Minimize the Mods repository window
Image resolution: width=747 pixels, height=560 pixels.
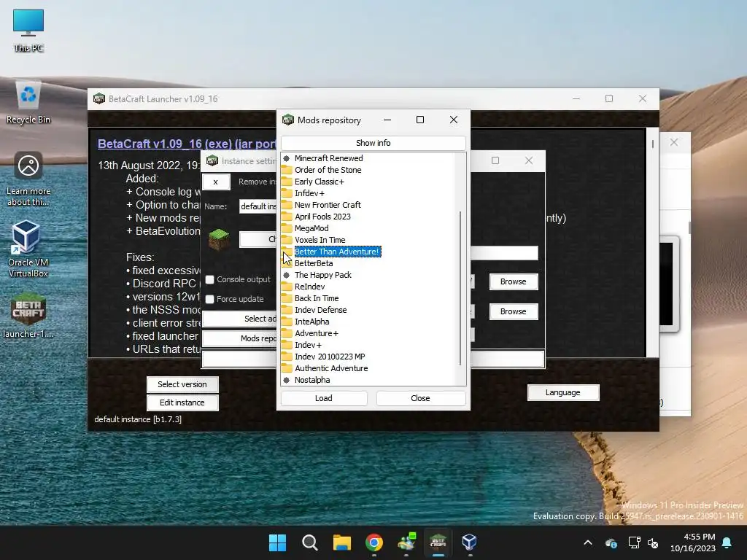click(387, 120)
